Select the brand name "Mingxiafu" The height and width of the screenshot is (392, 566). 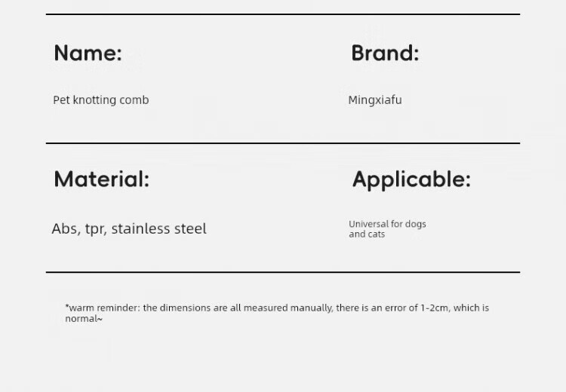(374, 100)
